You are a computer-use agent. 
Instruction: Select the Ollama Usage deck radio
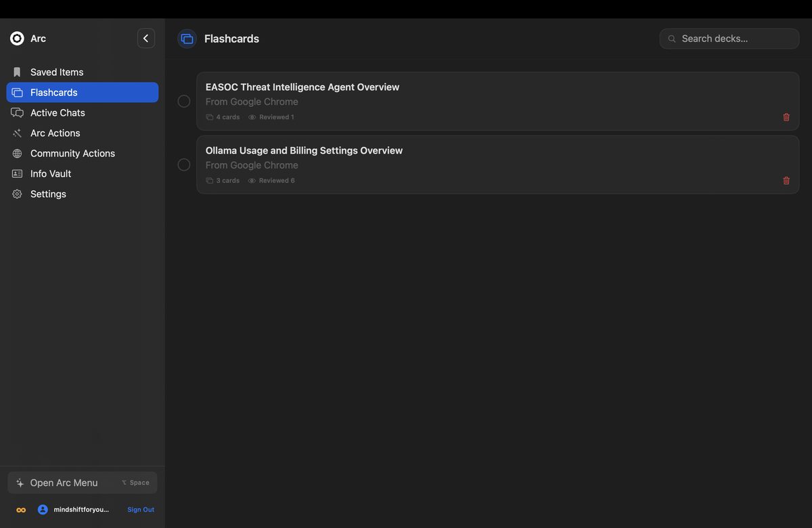tap(184, 164)
